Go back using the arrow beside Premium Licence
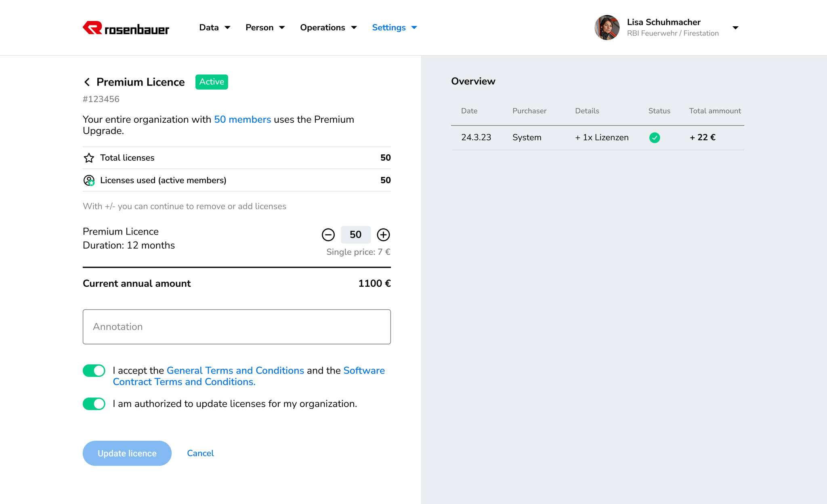 tap(87, 82)
